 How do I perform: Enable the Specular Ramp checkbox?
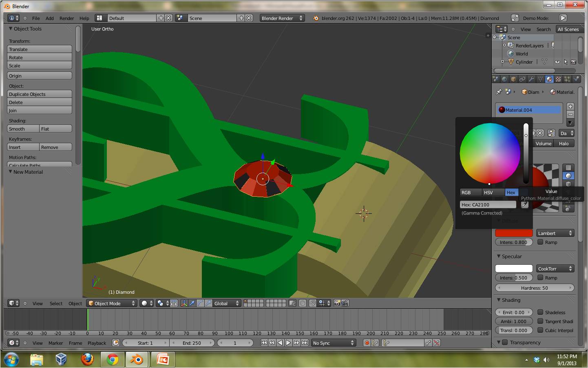point(540,277)
